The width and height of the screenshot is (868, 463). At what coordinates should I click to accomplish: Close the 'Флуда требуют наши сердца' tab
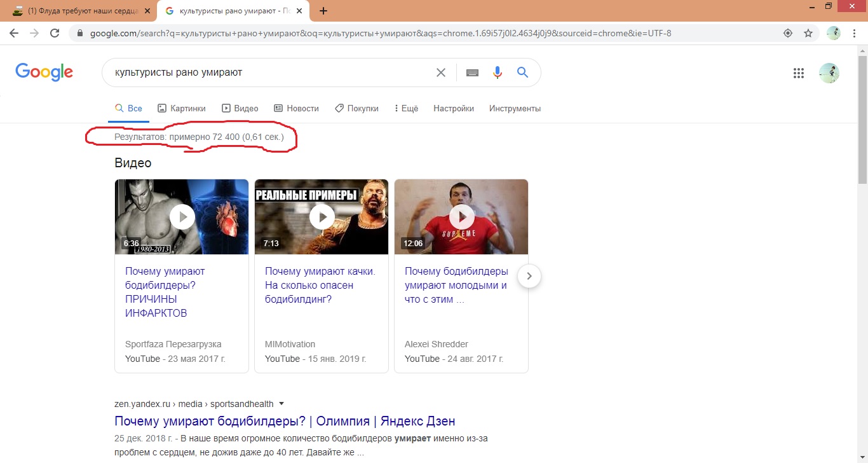pyautogui.click(x=148, y=11)
